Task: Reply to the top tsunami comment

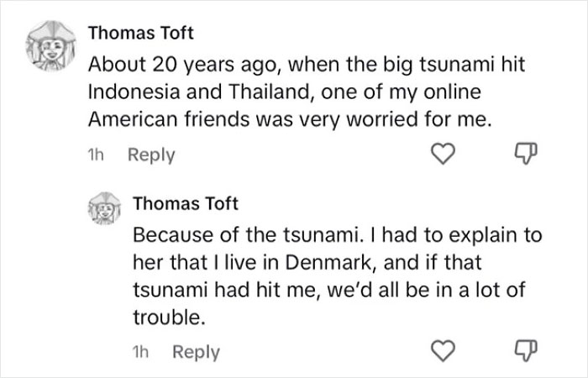Action: point(151,155)
